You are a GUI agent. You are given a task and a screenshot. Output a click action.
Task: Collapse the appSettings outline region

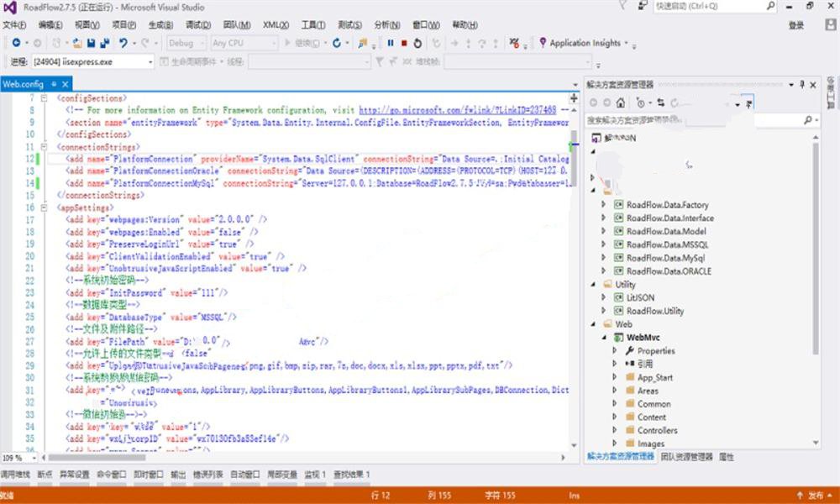(44, 207)
